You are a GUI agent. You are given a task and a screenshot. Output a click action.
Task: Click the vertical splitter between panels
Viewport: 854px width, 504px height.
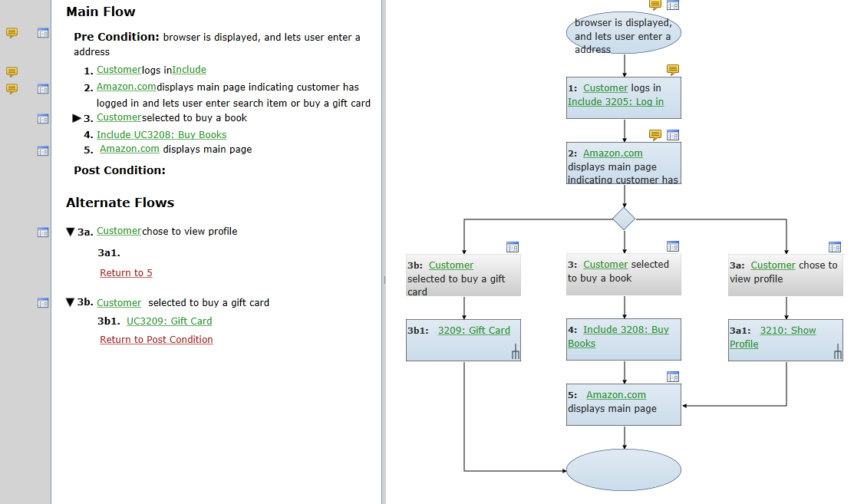coord(384,280)
